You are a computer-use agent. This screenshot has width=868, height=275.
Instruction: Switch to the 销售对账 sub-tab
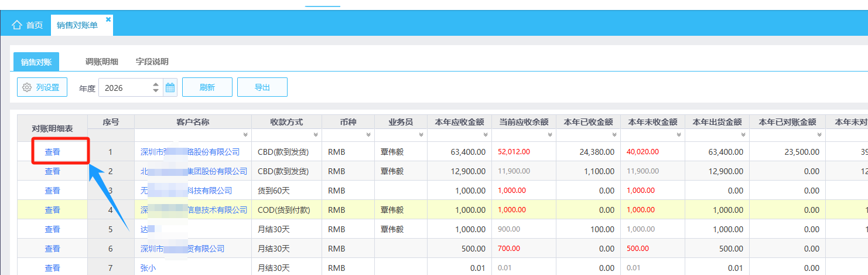coord(36,62)
